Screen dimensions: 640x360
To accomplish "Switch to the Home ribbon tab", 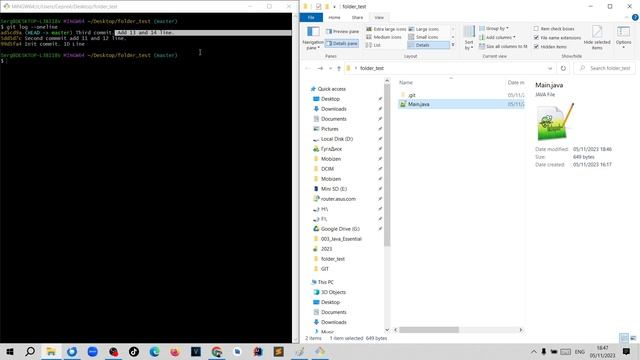I will (x=334, y=18).
